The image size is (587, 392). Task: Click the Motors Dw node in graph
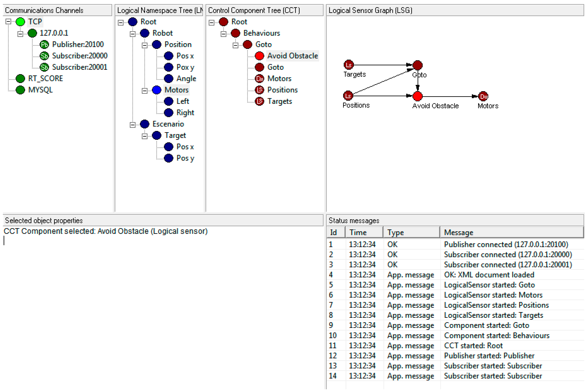tap(483, 96)
